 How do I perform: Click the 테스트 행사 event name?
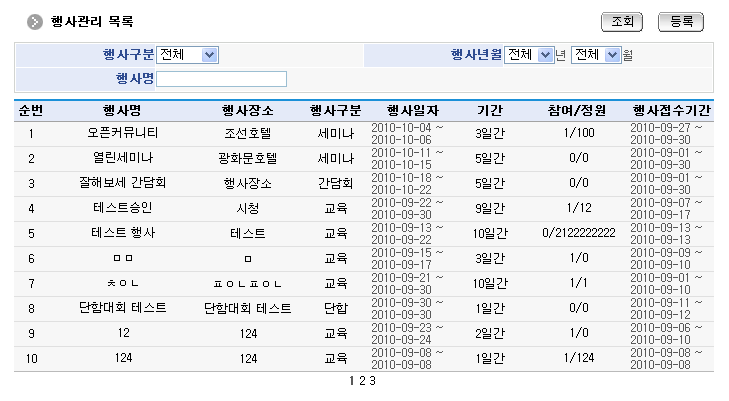pos(123,233)
